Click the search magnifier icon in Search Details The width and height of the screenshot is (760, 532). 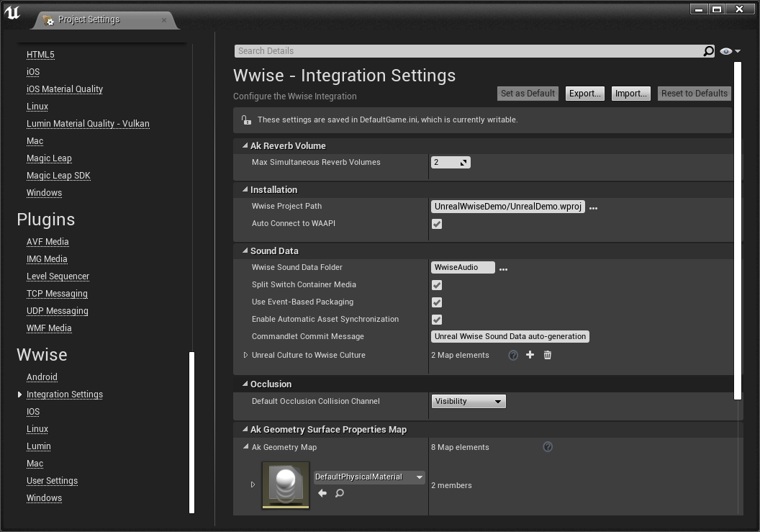pos(708,51)
